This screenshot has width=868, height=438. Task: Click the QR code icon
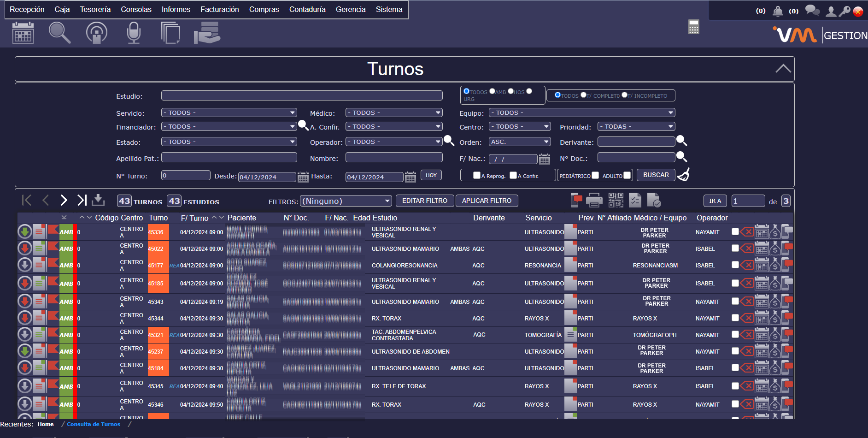tap(616, 200)
